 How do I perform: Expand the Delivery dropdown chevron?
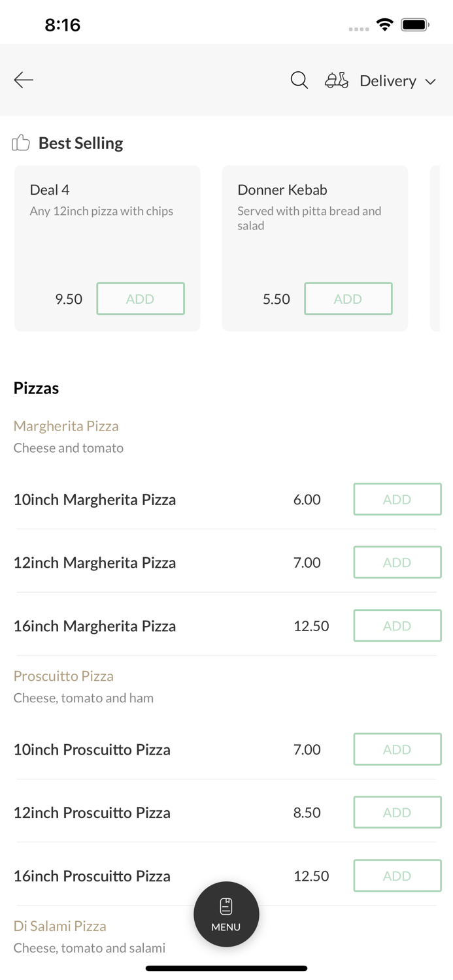(x=430, y=82)
